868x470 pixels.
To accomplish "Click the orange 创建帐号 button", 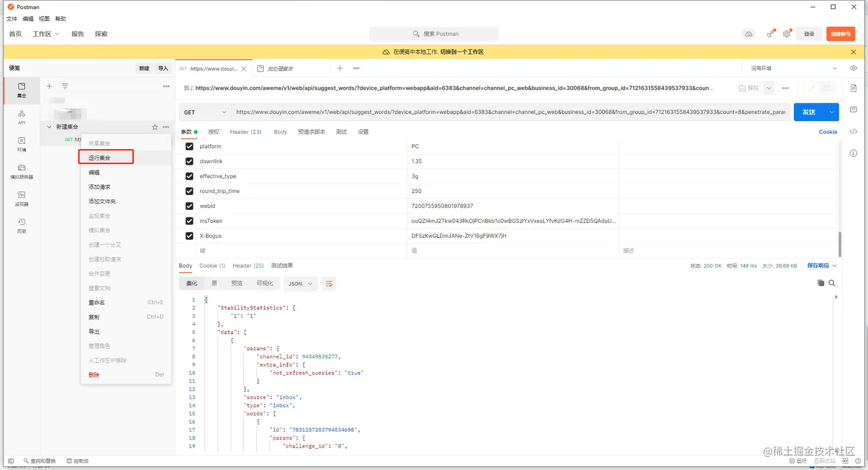I will 840,34.
